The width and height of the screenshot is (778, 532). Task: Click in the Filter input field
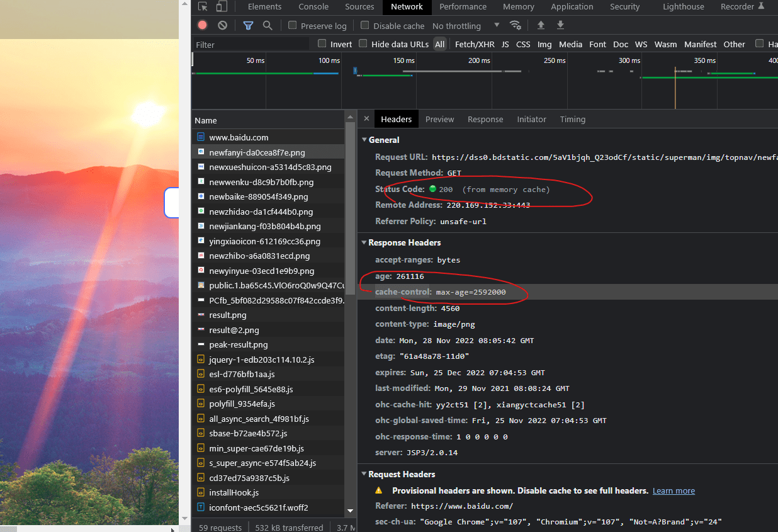tap(252, 45)
